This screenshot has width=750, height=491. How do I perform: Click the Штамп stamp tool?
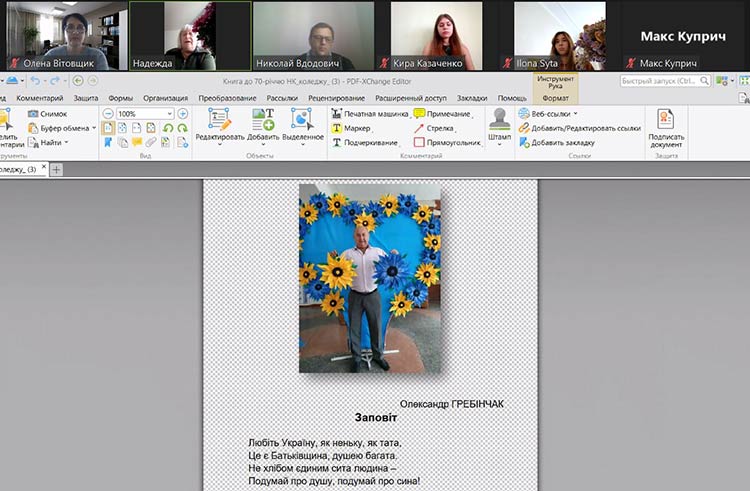[x=498, y=126]
